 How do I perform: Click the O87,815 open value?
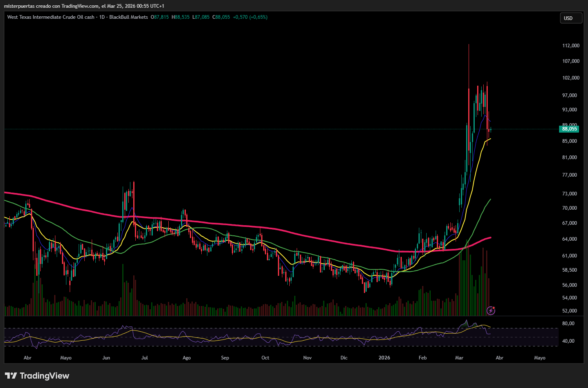[x=160, y=17]
